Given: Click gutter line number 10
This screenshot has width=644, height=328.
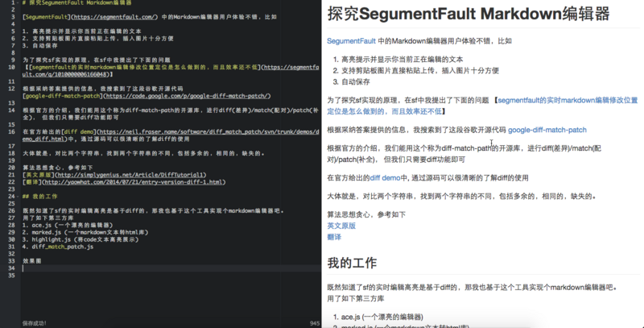Looking at the screenshot, I should tap(11, 67).
